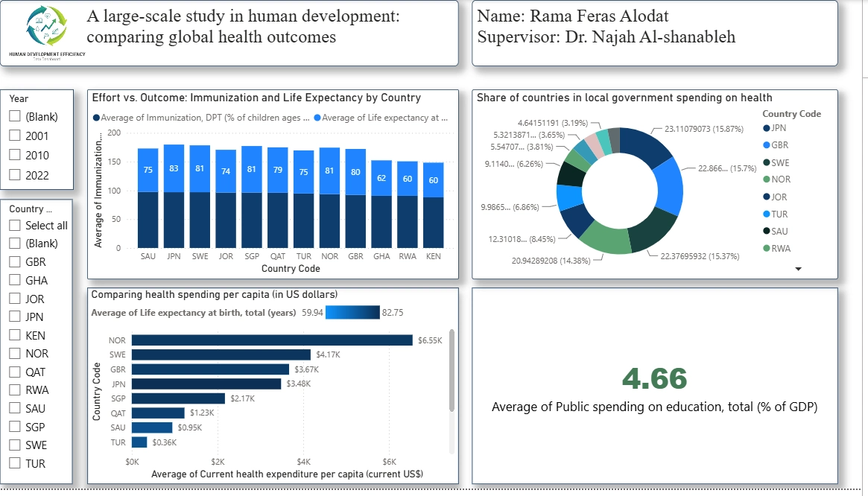Click JPN legend marker in donut chart

[x=766, y=128]
